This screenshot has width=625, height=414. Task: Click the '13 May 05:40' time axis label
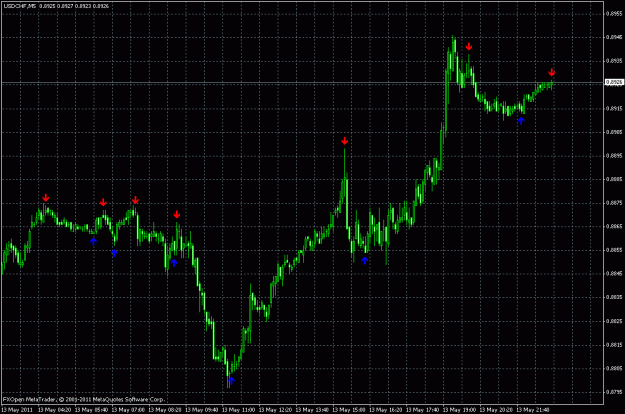[91, 410]
